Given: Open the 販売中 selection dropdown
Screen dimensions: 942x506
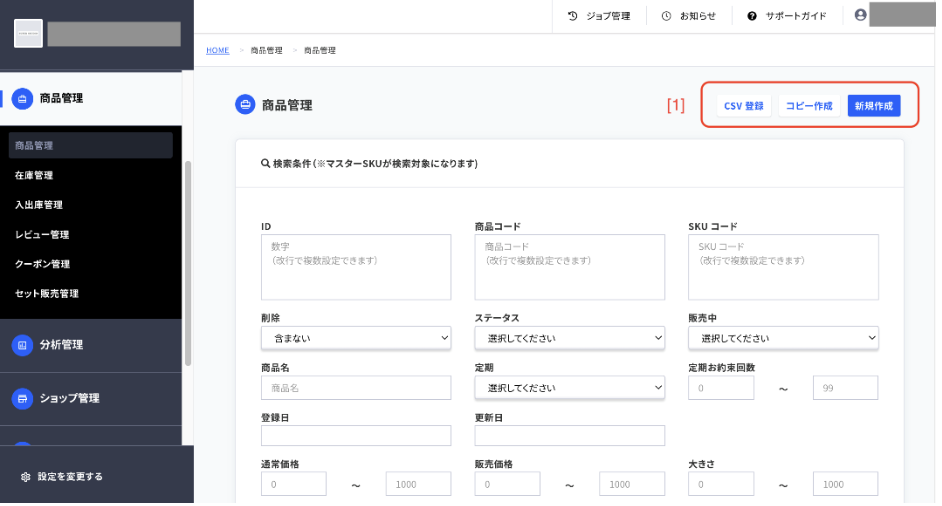Looking at the screenshot, I should [783, 338].
